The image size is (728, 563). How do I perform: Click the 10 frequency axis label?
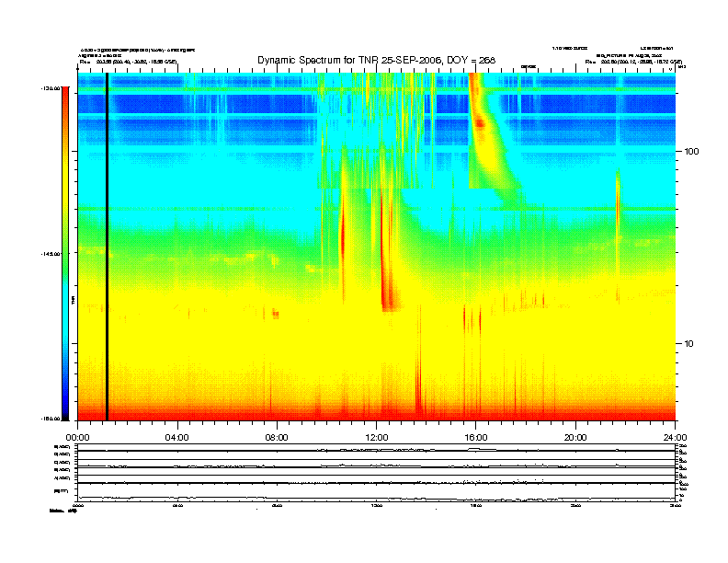pyautogui.click(x=689, y=344)
